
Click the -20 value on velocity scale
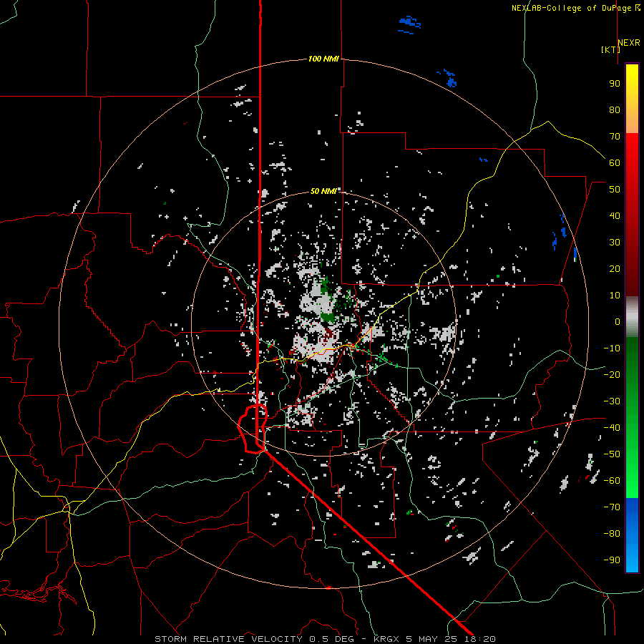point(612,374)
